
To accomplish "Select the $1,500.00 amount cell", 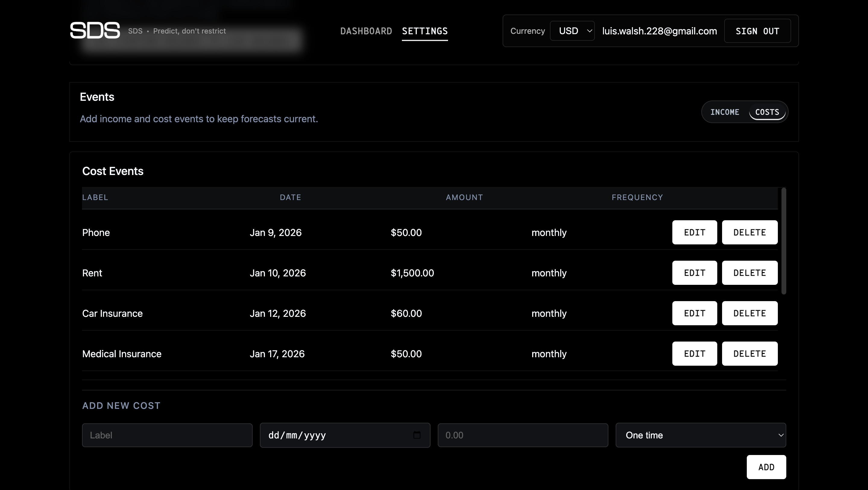I will pos(412,273).
